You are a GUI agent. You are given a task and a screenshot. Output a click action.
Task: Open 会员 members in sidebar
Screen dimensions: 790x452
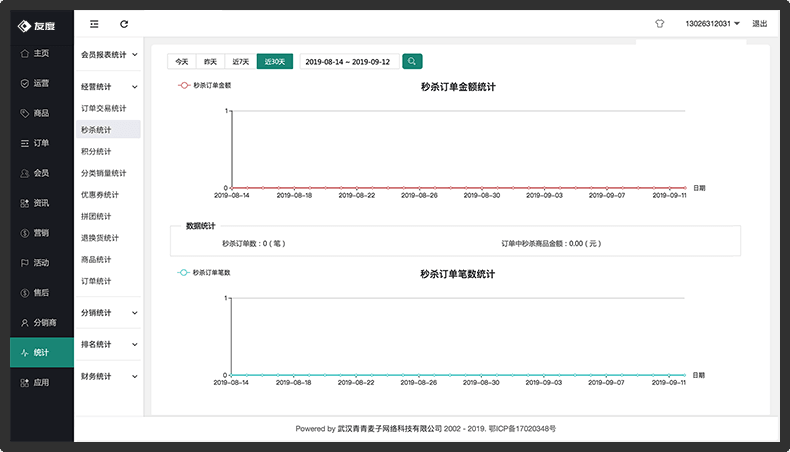point(41,173)
